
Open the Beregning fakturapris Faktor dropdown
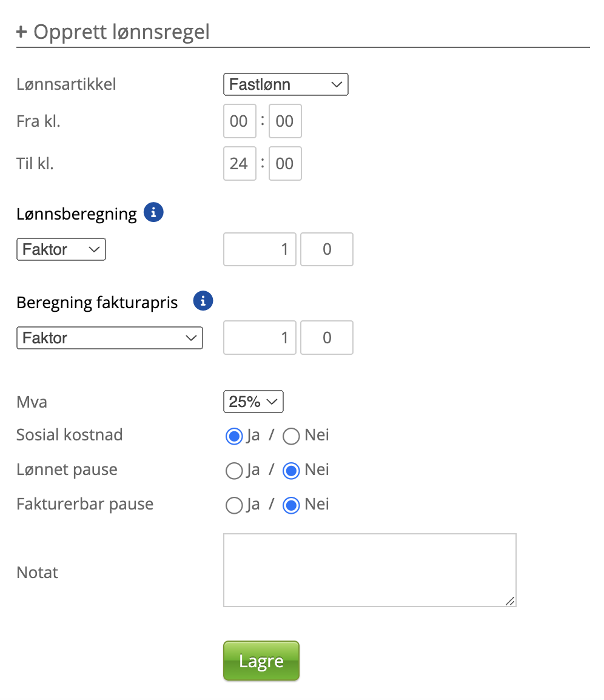(109, 338)
